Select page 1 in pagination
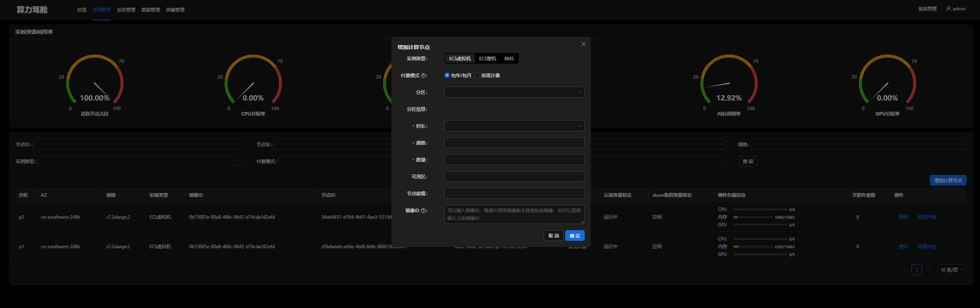 [x=917, y=270]
